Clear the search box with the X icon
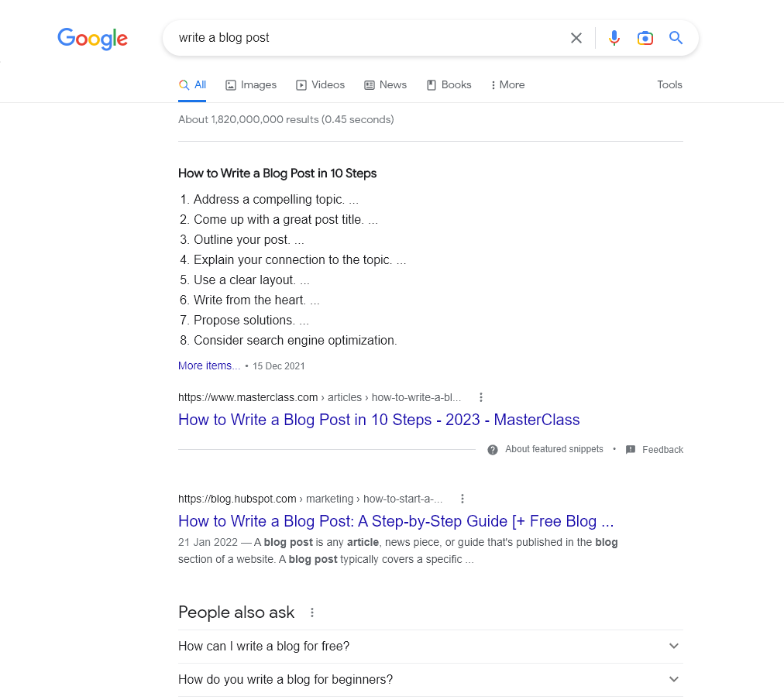The width and height of the screenshot is (784, 700). pos(576,37)
